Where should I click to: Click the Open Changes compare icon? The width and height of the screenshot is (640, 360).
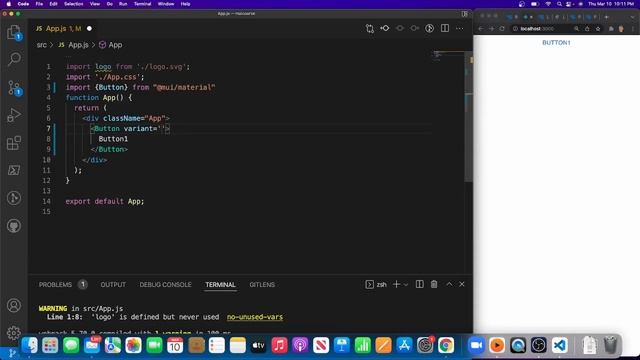tap(369, 29)
